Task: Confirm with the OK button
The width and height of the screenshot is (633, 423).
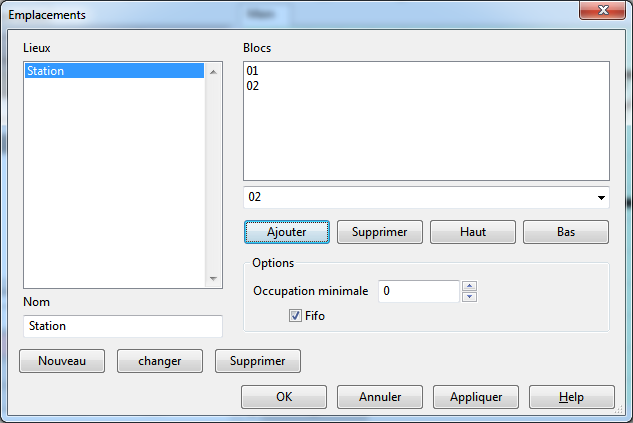Action: click(x=284, y=396)
